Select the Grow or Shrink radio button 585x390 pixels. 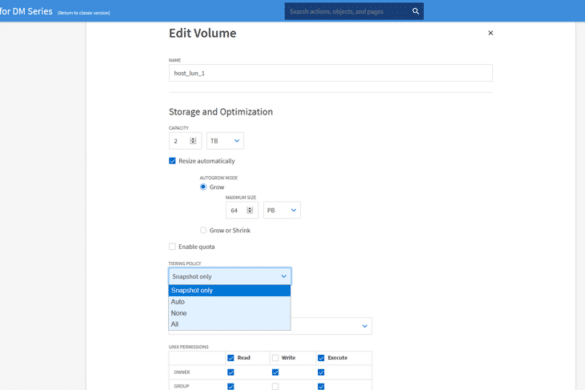coord(203,230)
